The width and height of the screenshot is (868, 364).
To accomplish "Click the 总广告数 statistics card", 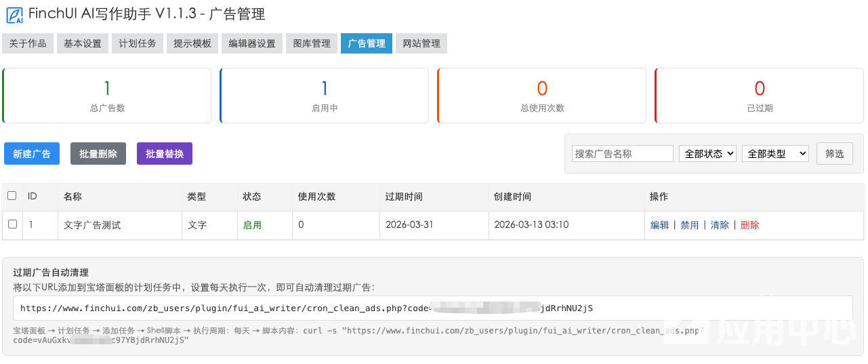I will point(107,96).
